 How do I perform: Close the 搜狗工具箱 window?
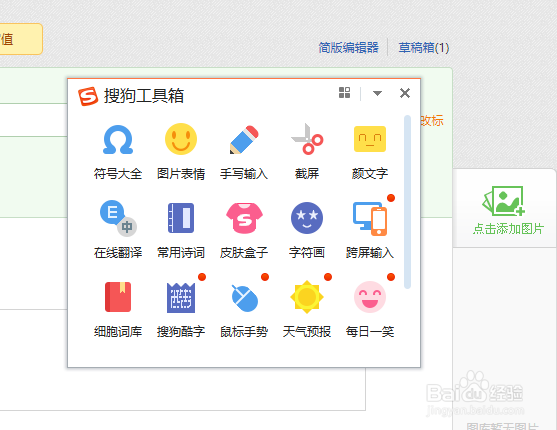point(405,93)
